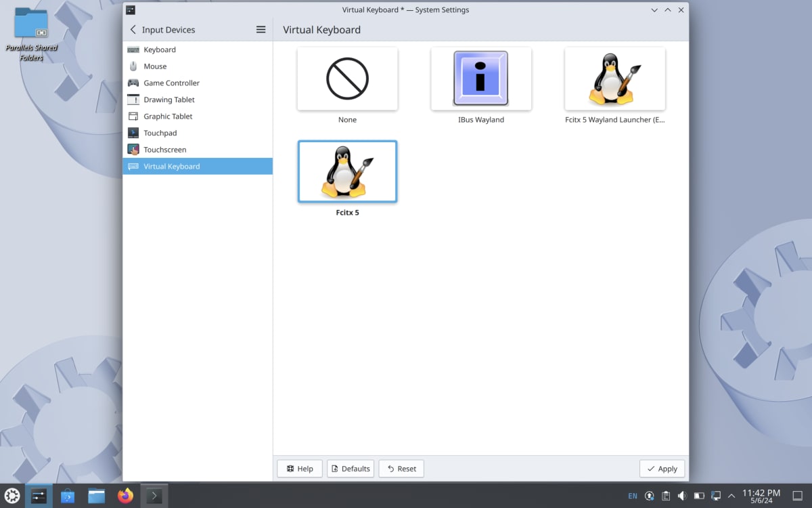
Task: Click the Input Devices header label
Action: point(168,30)
